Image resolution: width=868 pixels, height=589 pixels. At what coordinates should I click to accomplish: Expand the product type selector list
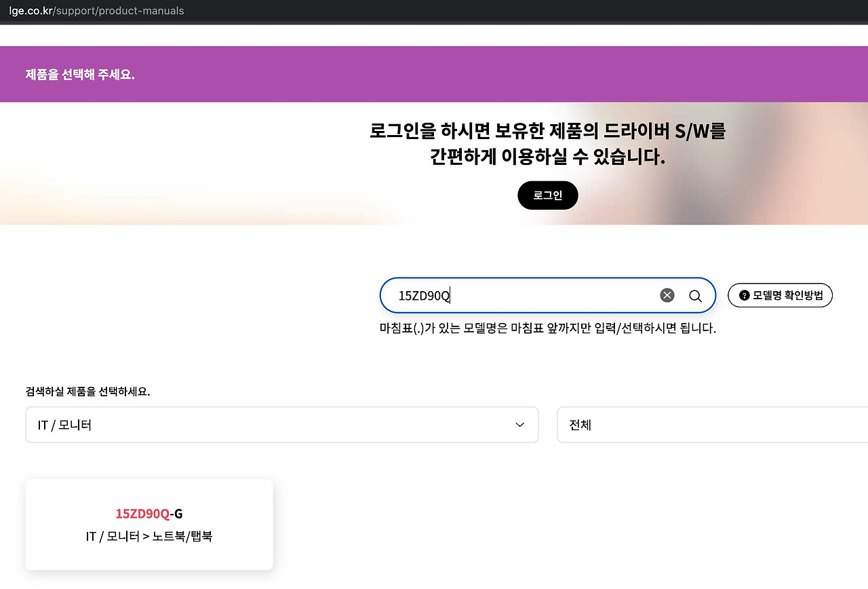(x=282, y=424)
